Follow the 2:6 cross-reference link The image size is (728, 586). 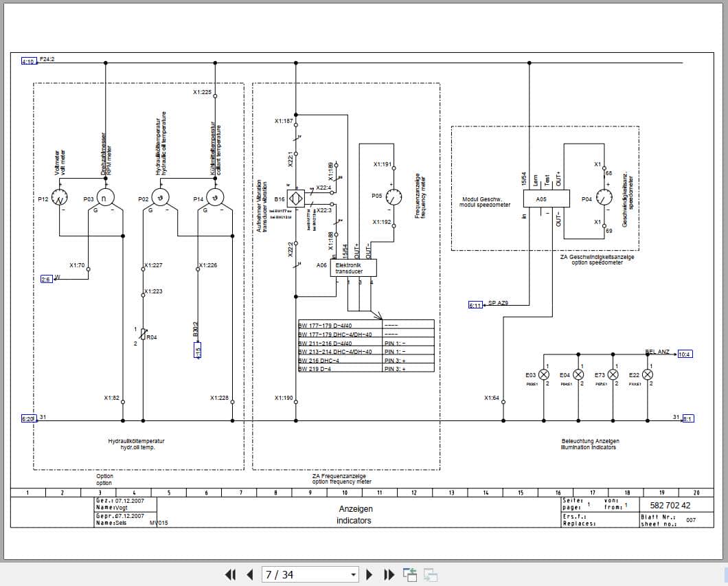pos(47,279)
